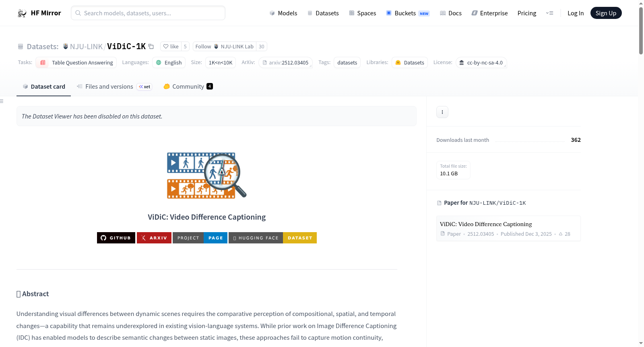
Task: Expand the left sidebar toggle icon
Action: click(2, 101)
